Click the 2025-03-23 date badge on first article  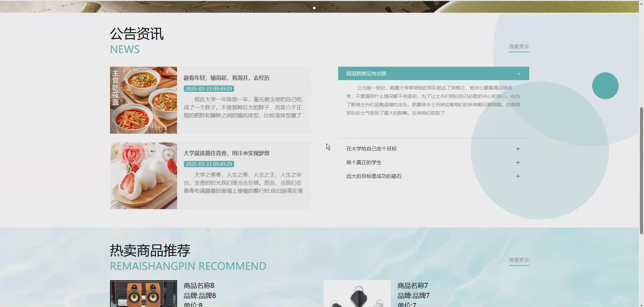[x=208, y=88]
